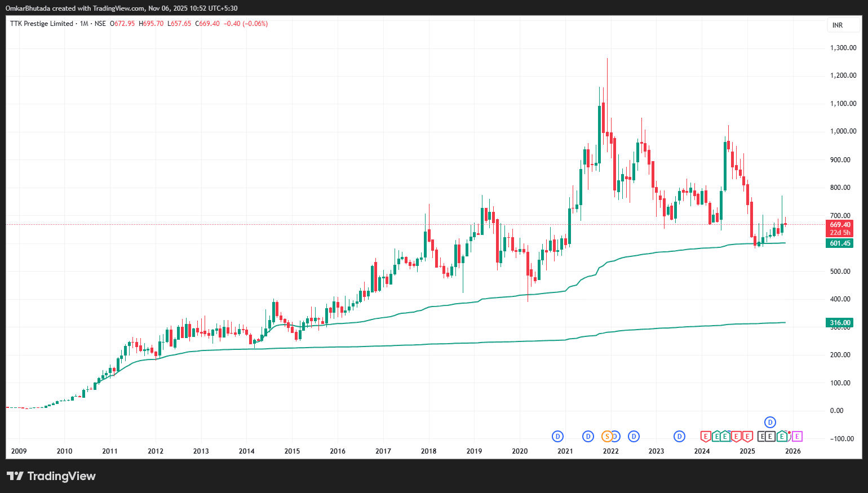Click the 2023 label on the time axis
Image resolution: width=868 pixels, height=493 pixels.
tap(656, 451)
